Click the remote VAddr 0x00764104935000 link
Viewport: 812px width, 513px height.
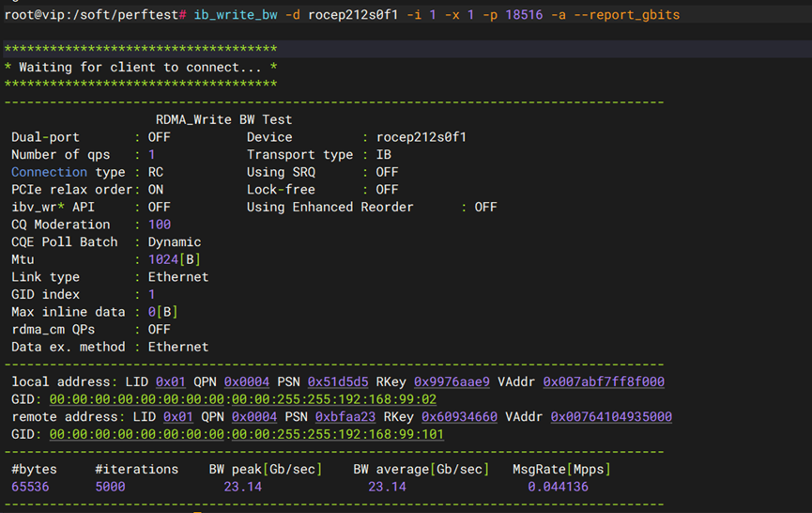pos(611,417)
